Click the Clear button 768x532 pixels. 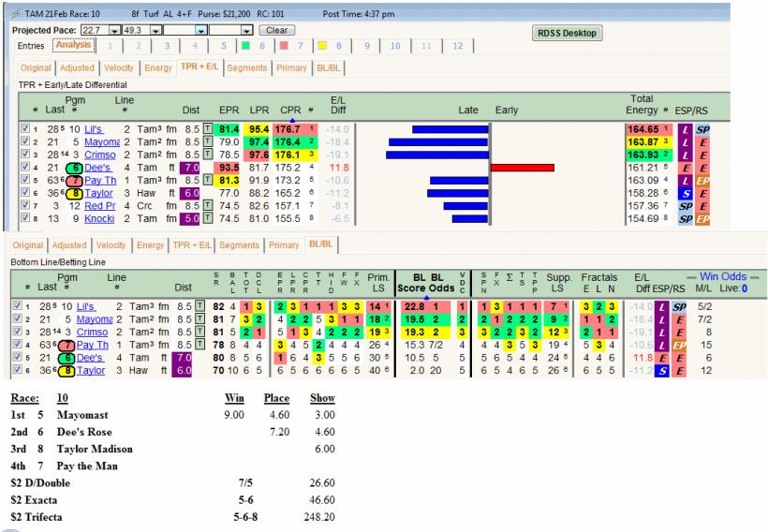pos(276,30)
